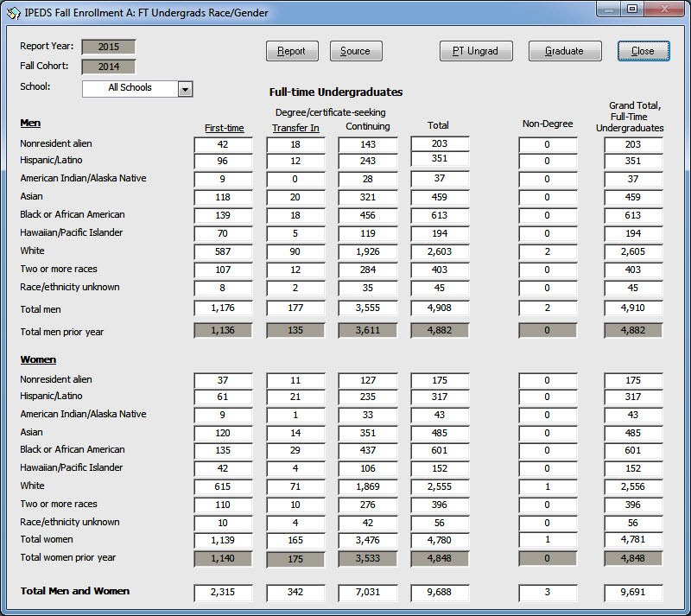Open the School dropdown arrow
The height and width of the screenshot is (616, 691).
[185, 90]
